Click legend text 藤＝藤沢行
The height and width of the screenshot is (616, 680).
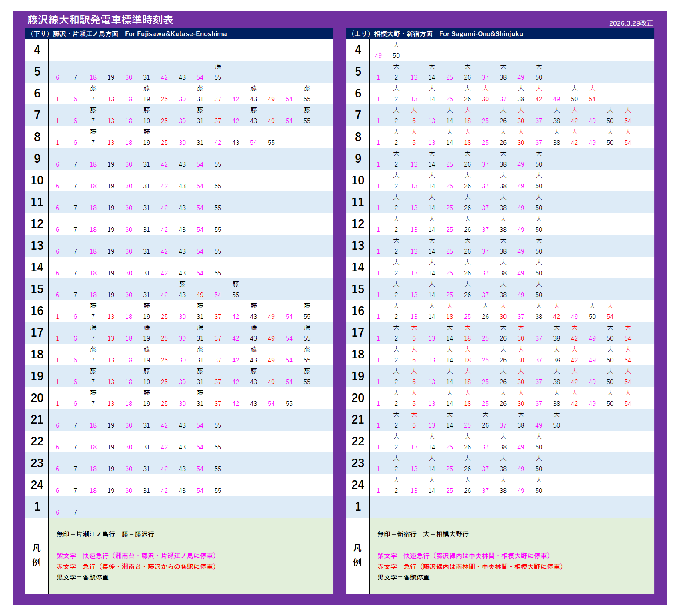(x=138, y=534)
